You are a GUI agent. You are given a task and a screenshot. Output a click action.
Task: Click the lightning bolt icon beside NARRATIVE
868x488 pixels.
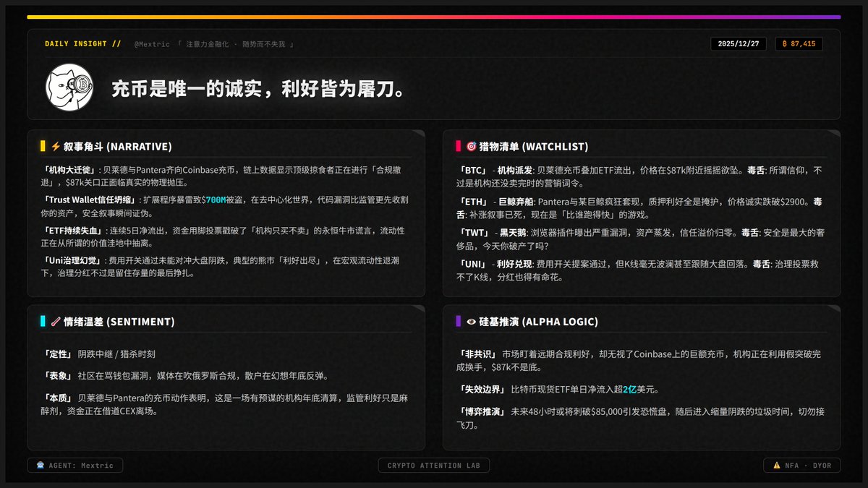click(56, 146)
